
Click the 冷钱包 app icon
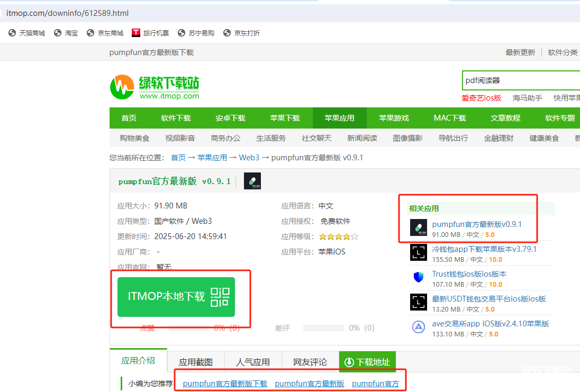point(418,252)
